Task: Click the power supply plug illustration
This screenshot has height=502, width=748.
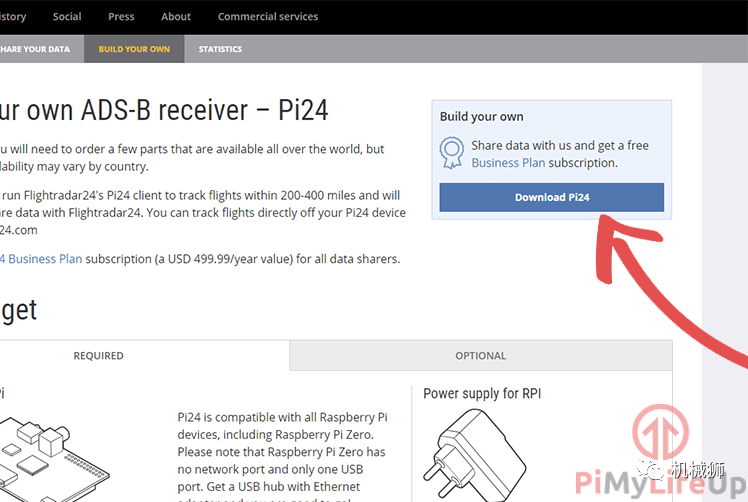Action: [474, 455]
